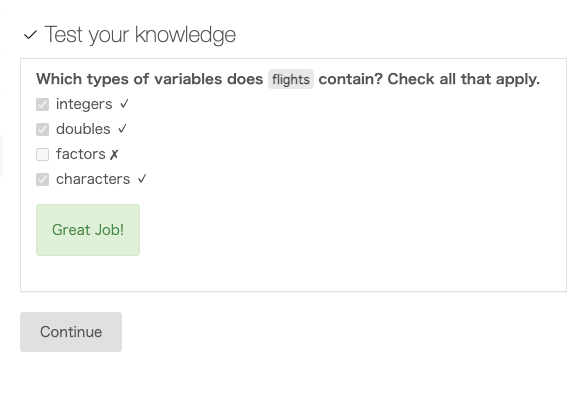This screenshot has height=398, width=587.
Task: Click the flights code label
Action: click(x=291, y=79)
